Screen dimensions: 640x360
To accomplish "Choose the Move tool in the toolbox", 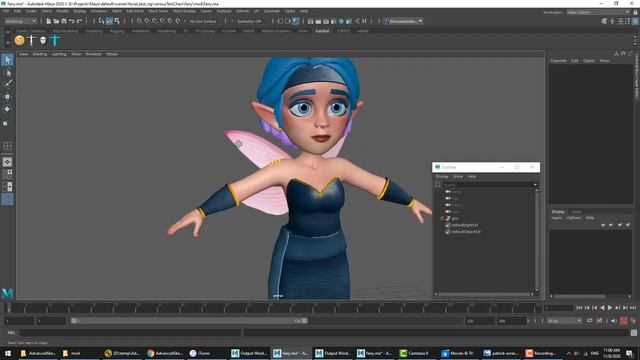I will pos(7,97).
